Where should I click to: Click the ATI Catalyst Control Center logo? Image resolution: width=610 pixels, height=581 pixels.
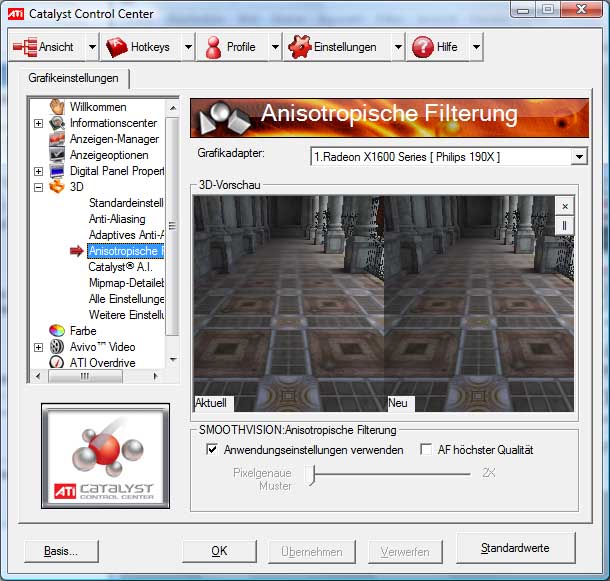(105, 456)
